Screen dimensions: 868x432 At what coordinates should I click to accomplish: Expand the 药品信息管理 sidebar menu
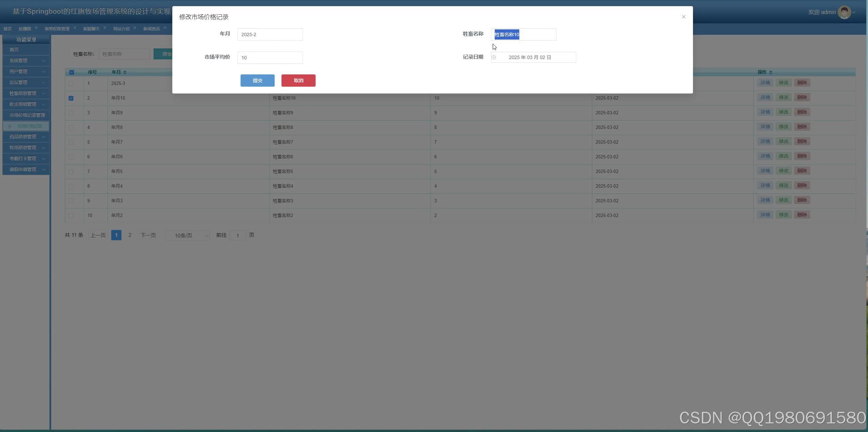pyautogui.click(x=26, y=137)
